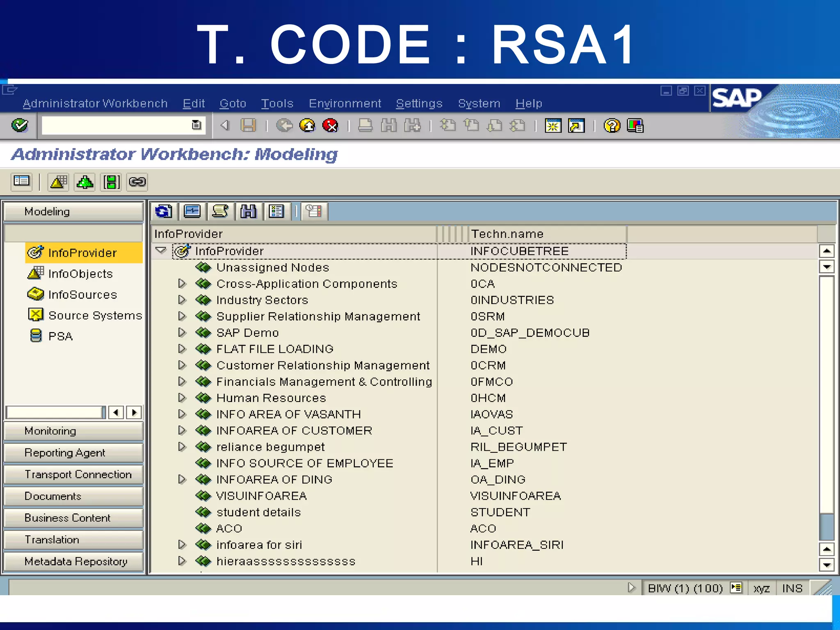Click the green tree hierarchy toolbar icon
This screenshot has height=630, width=840.
(x=84, y=181)
